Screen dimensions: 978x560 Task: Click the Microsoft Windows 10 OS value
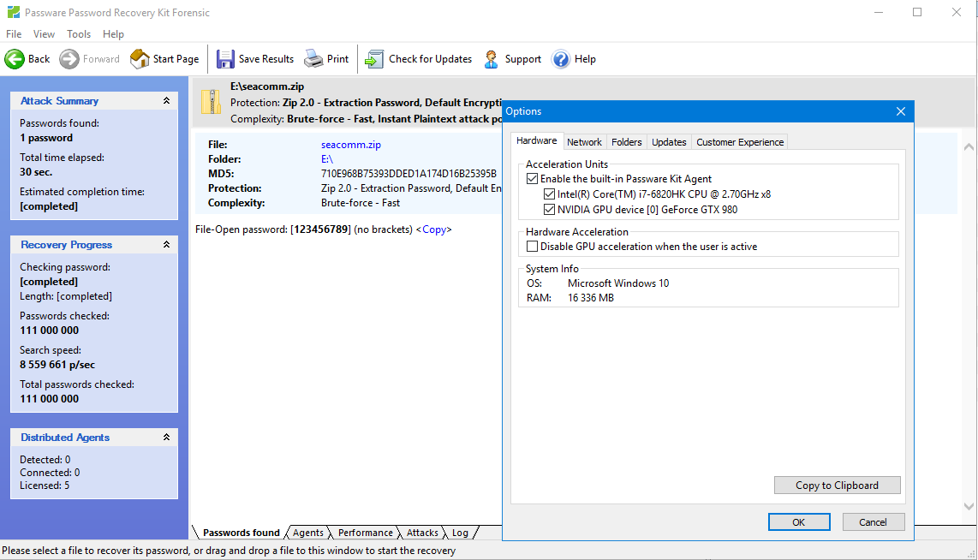click(618, 283)
